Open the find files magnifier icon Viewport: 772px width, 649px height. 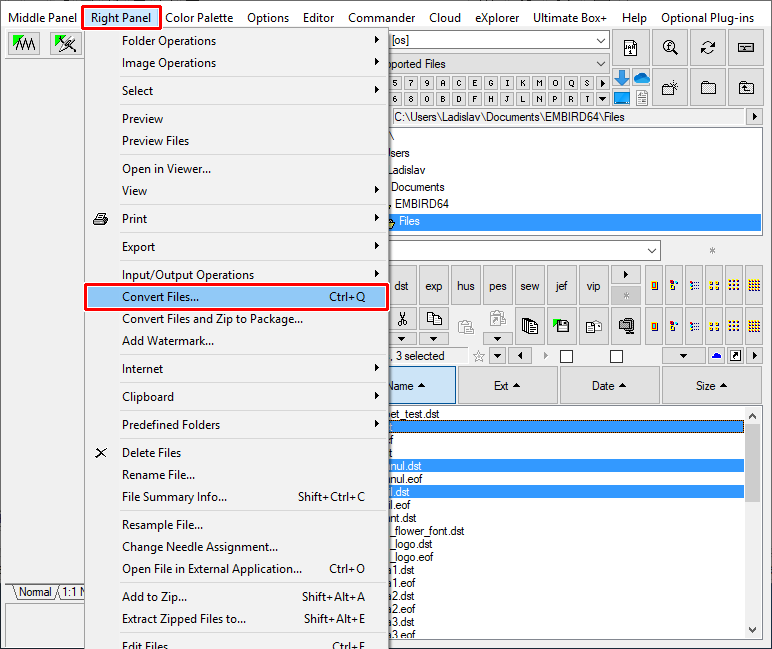670,48
